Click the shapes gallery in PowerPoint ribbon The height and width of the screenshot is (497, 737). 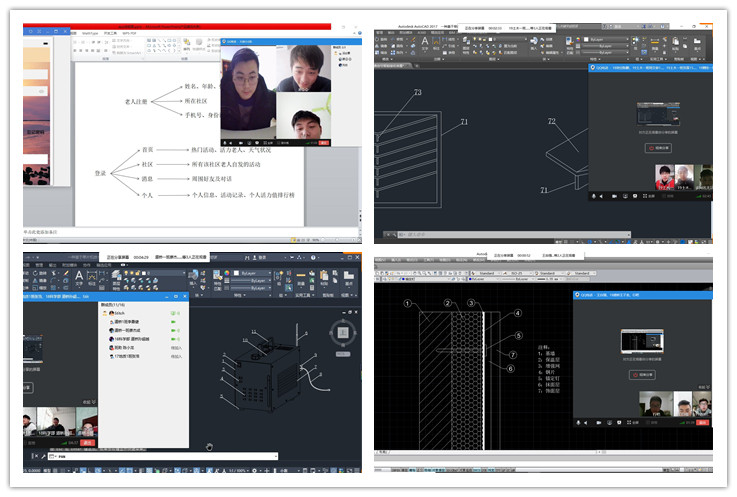(161, 46)
